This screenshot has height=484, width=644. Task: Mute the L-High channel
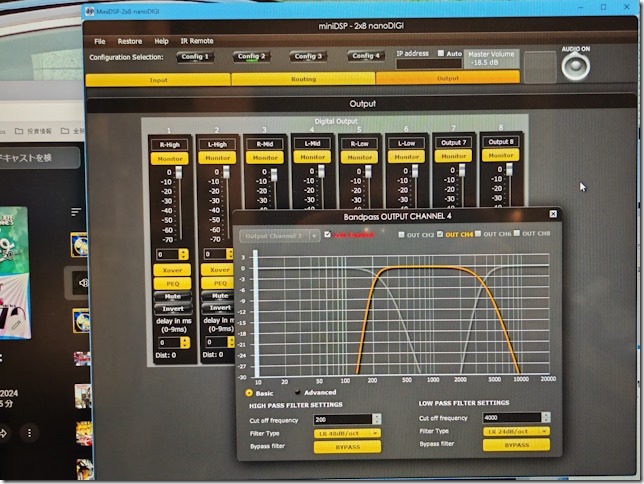218,296
